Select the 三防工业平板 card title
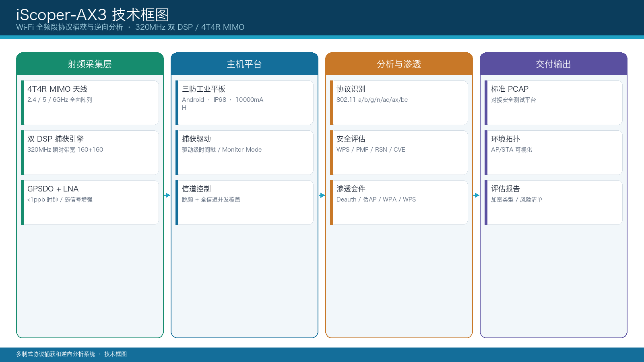 click(204, 89)
